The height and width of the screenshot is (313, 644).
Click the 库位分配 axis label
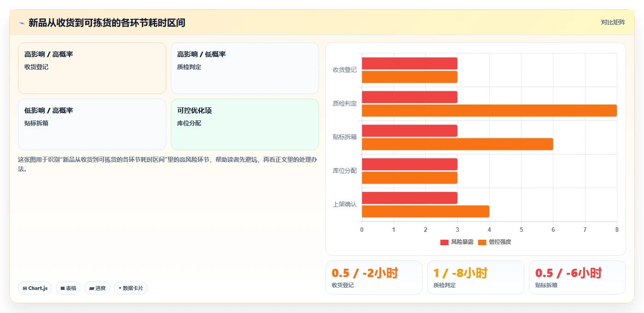click(345, 171)
